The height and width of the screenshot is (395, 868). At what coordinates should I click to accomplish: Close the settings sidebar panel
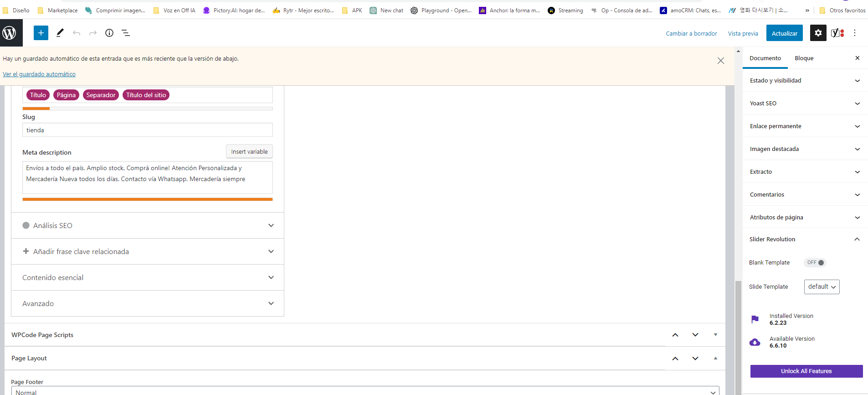pos(858,58)
